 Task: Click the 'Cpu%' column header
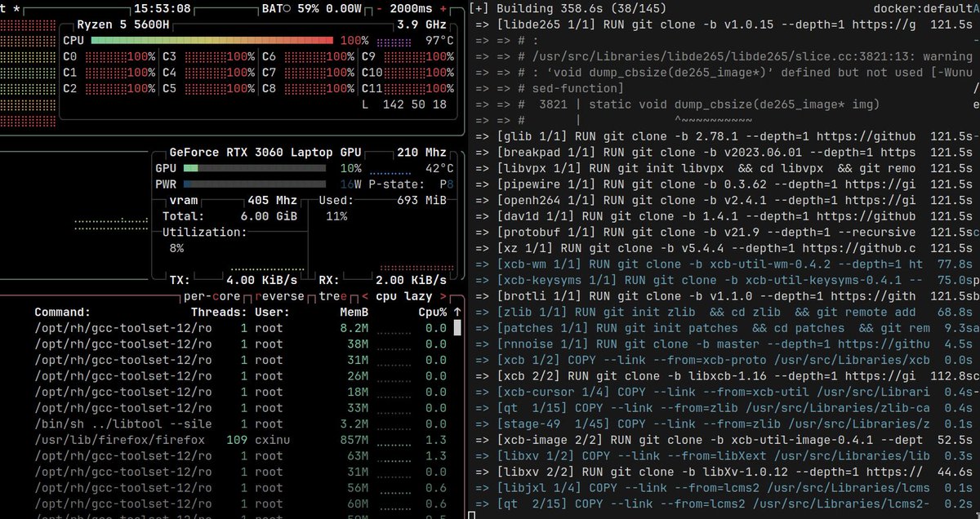point(433,313)
